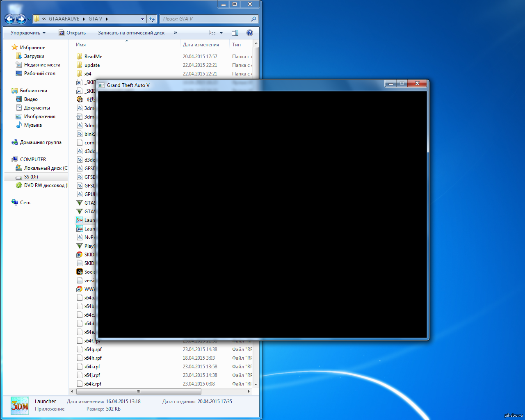Screen dimensions: 525x420
Task: Open the view options dropdown arrow
Action: [x=221, y=33]
